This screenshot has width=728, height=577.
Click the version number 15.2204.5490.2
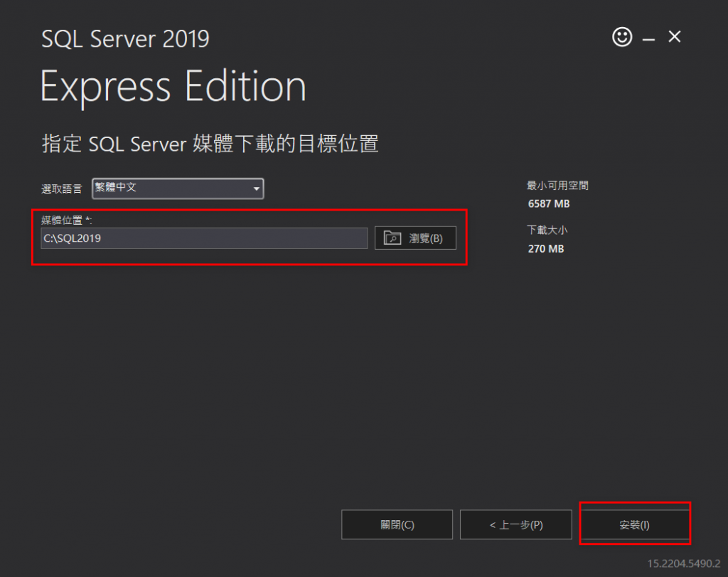684,563
